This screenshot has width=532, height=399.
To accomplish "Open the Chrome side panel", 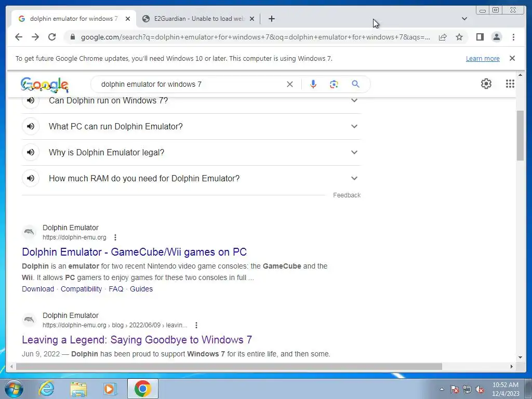I will pyautogui.click(x=480, y=37).
